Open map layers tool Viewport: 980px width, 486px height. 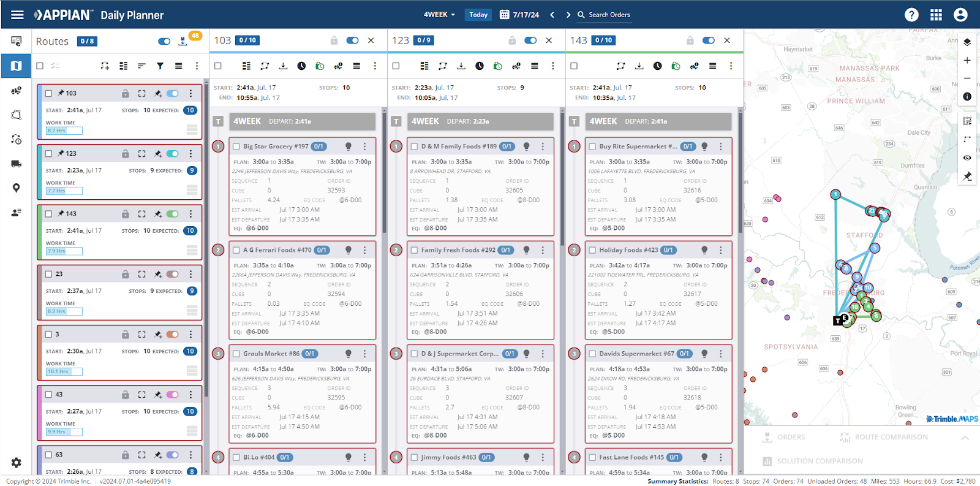click(967, 42)
